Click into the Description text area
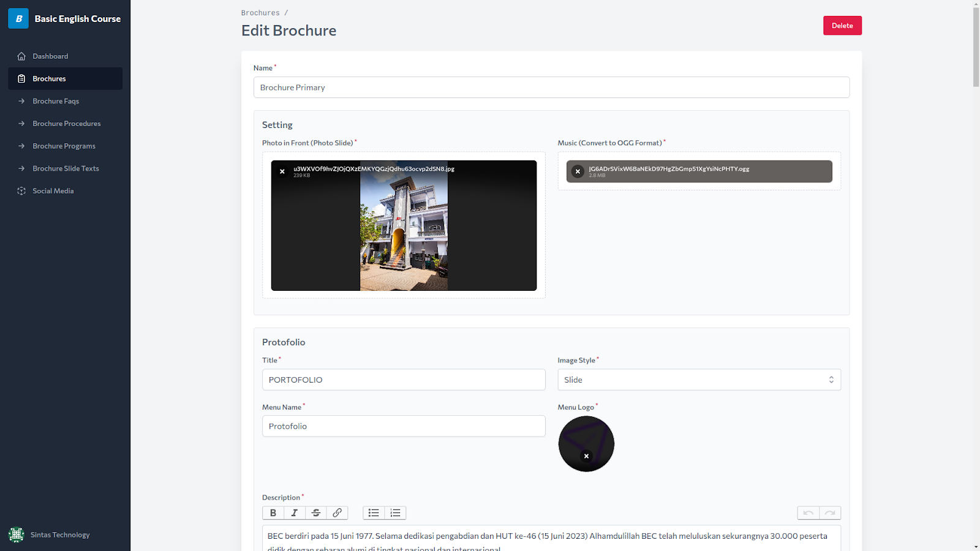 pyautogui.click(x=551, y=539)
